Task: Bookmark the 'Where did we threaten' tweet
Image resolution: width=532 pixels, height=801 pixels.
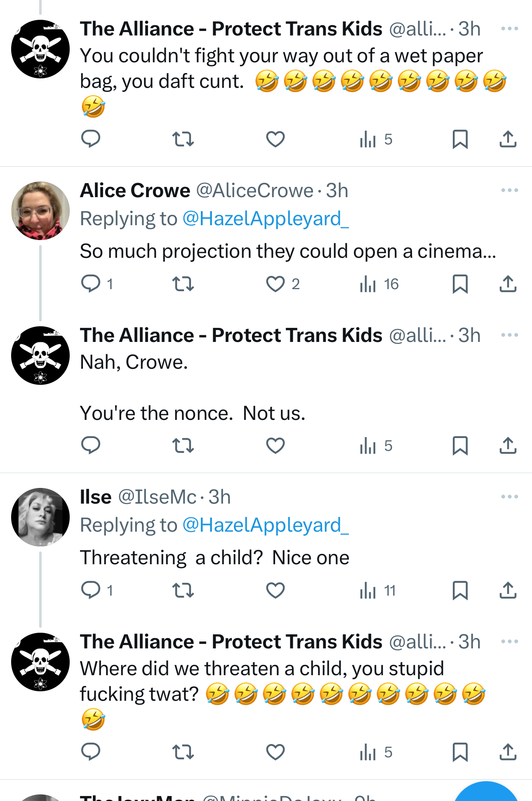Action: coord(460,752)
